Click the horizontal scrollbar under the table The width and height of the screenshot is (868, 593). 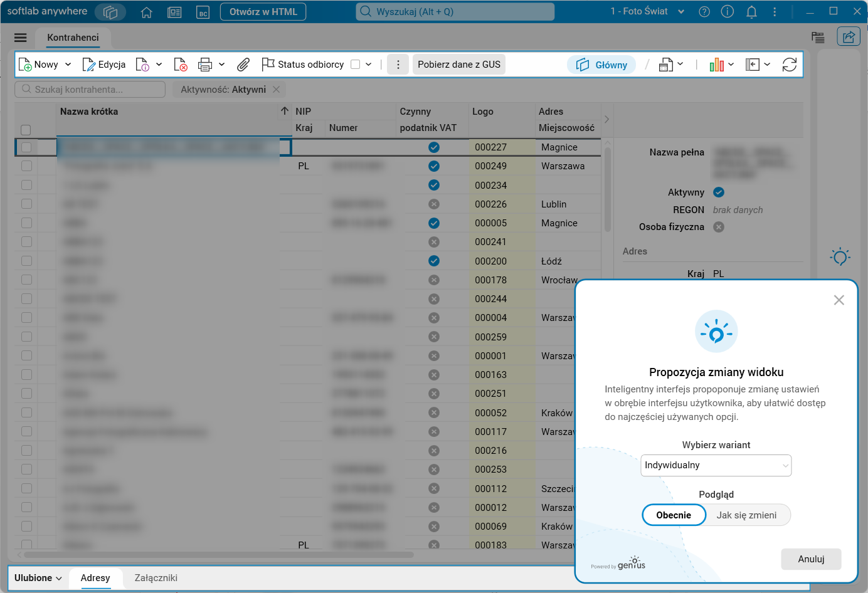[219, 555]
